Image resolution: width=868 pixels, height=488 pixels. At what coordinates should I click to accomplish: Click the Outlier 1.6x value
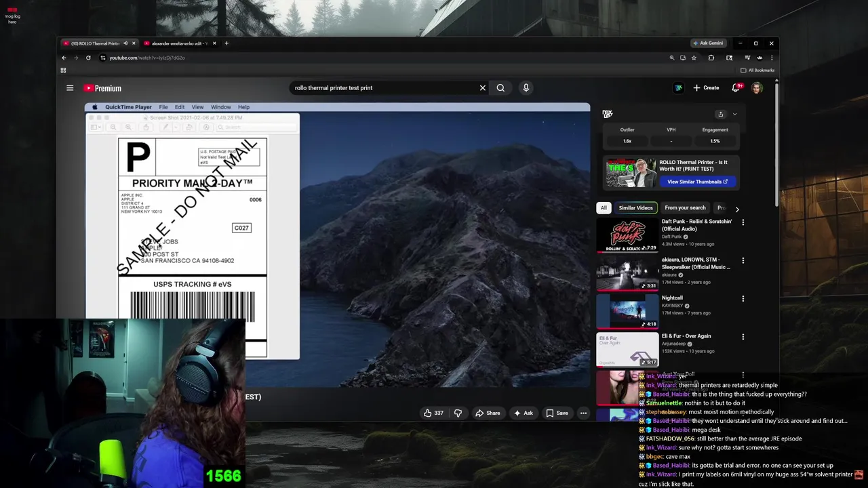pyautogui.click(x=627, y=141)
